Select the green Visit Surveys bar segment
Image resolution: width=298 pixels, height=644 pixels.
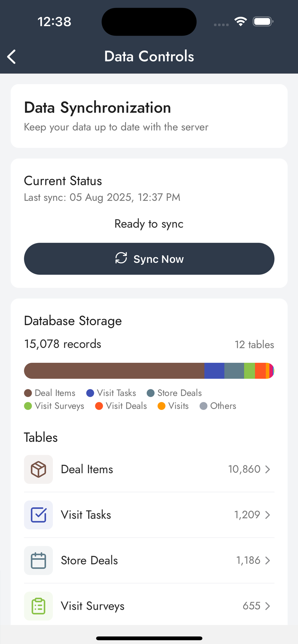coord(249,371)
